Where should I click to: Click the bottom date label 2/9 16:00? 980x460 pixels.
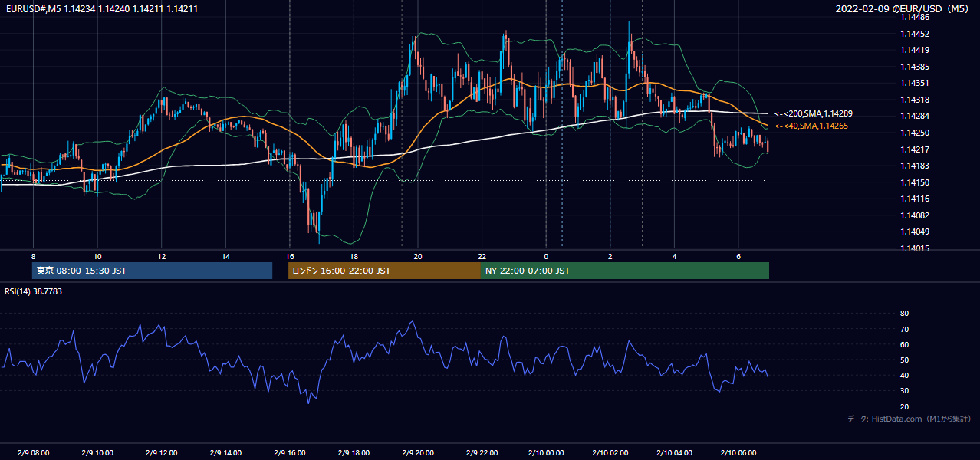coord(290,452)
